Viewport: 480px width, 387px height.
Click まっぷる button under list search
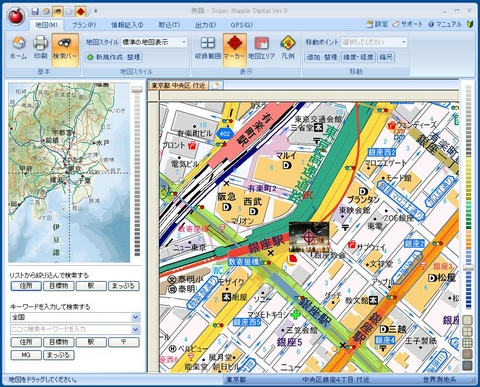click(x=124, y=286)
